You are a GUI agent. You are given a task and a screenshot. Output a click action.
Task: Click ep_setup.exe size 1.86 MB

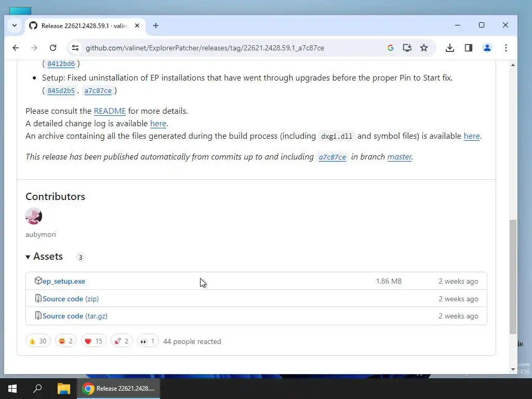(389, 281)
